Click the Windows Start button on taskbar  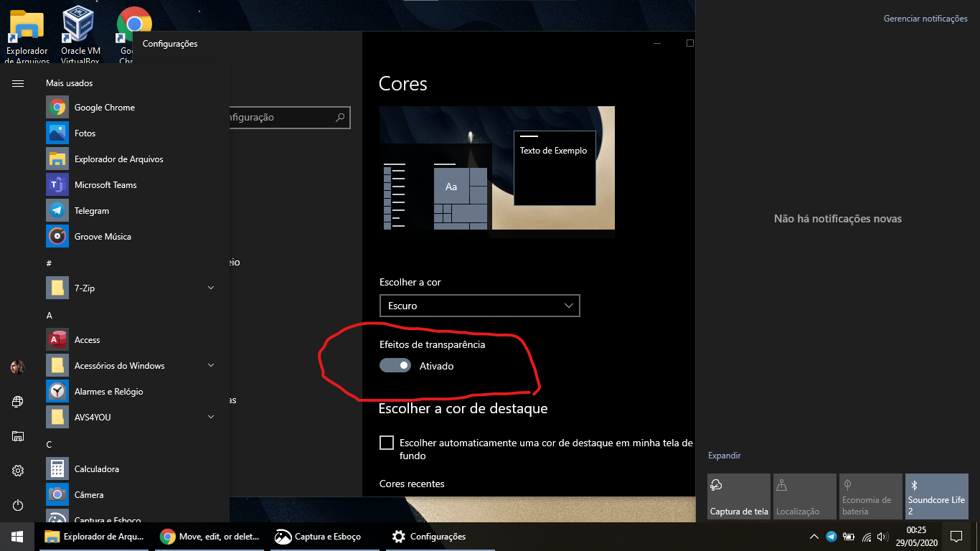pos(17,537)
